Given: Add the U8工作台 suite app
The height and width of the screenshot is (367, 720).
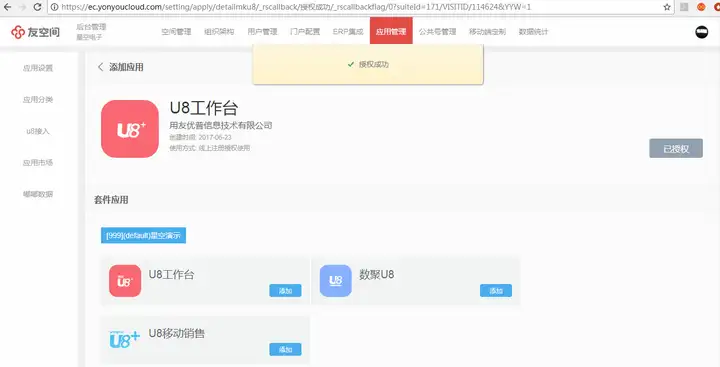Looking at the screenshot, I should click(x=285, y=291).
